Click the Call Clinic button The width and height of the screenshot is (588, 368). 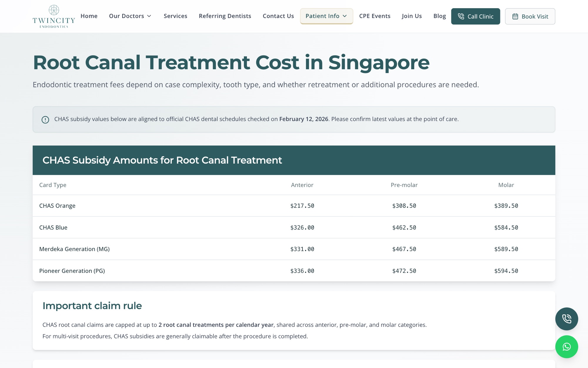[x=475, y=16]
